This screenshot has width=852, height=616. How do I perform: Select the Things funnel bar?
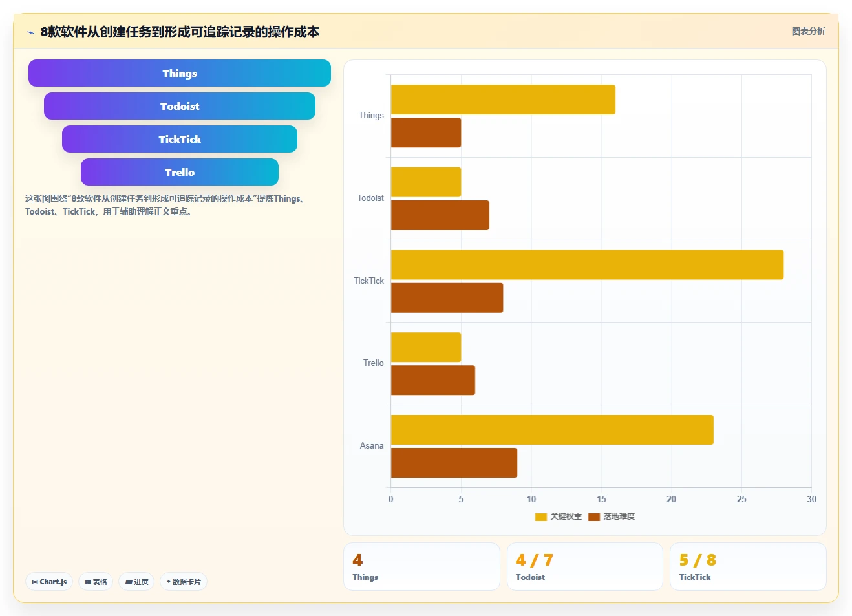(x=180, y=73)
